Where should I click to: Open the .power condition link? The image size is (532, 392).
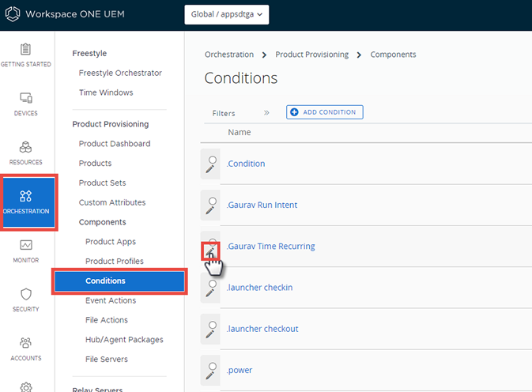[240, 371]
